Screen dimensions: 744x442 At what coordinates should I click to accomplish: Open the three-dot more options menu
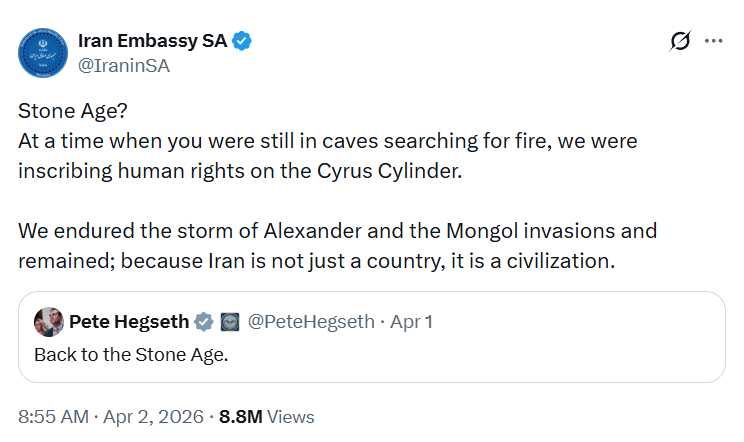tap(713, 41)
